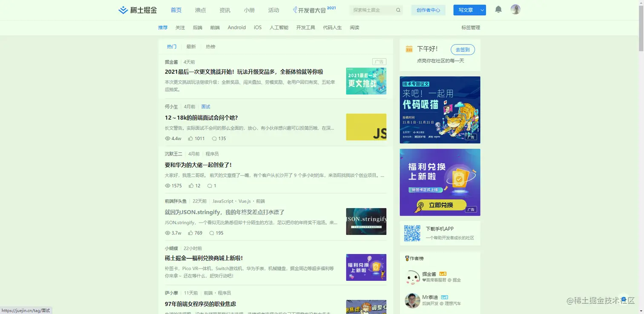644x314 pixels.
Task: Click the page vertical scrollbar thumb
Action: click(x=641, y=28)
